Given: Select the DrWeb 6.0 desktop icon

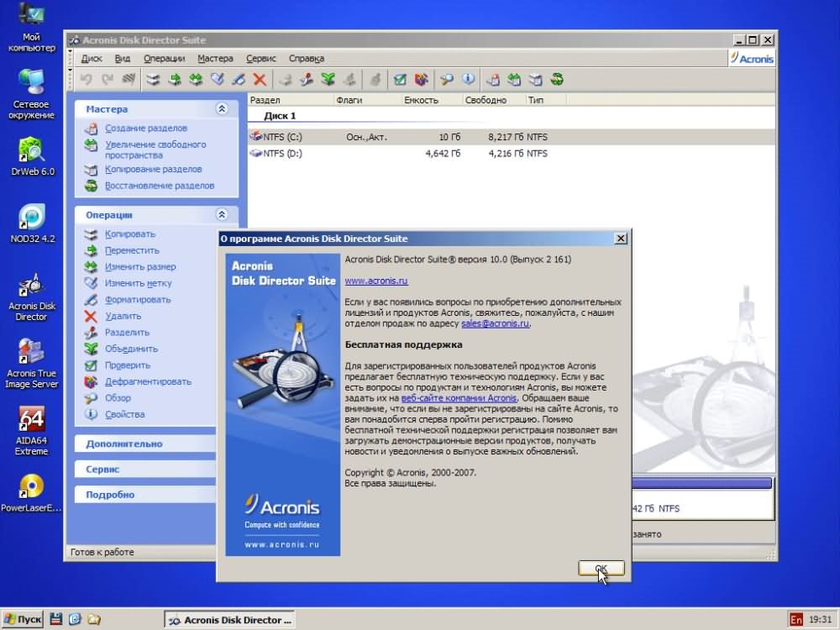Looking at the screenshot, I should tap(31, 150).
